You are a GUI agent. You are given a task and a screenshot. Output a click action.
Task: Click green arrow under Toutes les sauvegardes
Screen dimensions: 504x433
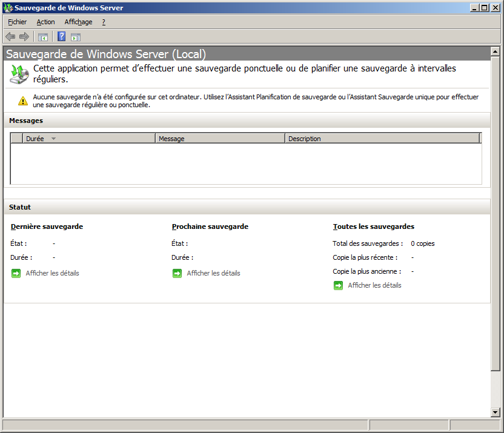338,285
